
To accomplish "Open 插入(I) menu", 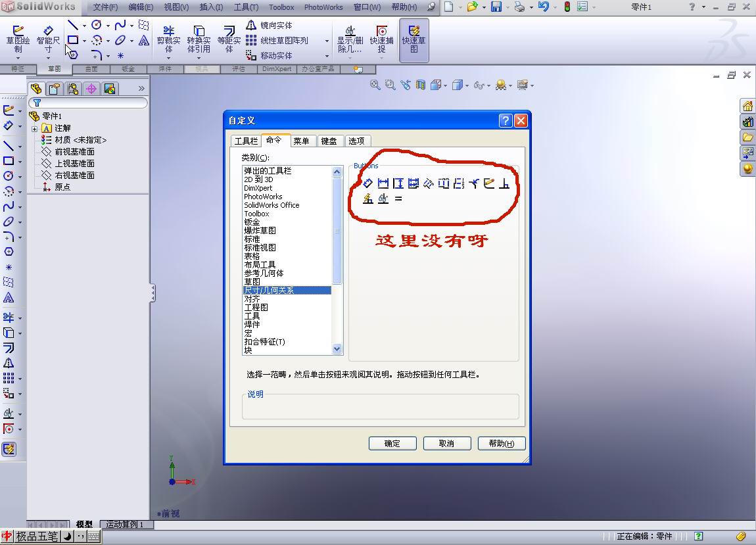I will pos(211,7).
